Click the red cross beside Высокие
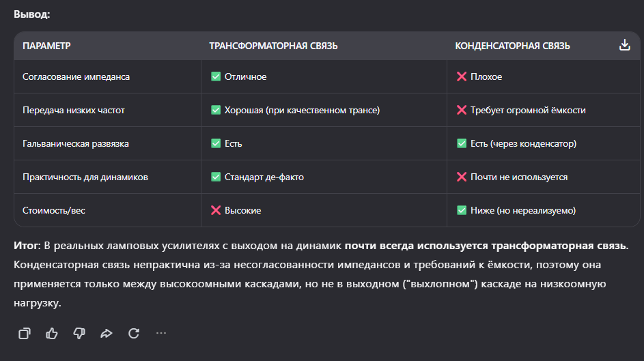Screen dimensions: 644x361 click(x=216, y=210)
